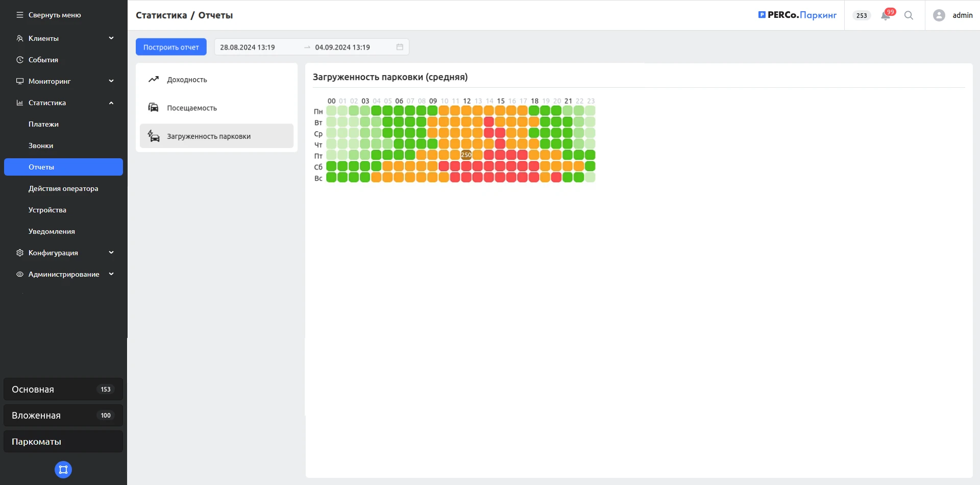The width and height of the screenshot is (980, 485).
Task: Open the Платежи menu item
Action: [x=43, y=124]
